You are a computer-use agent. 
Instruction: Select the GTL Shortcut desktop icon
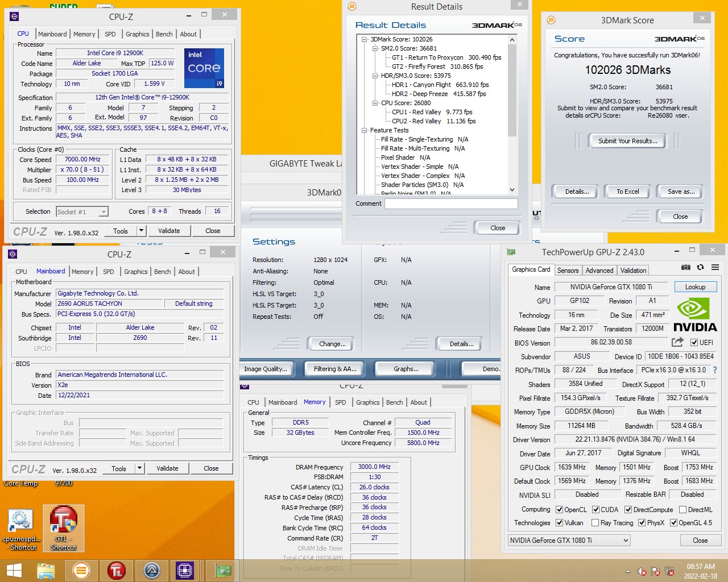click(63, 529)
